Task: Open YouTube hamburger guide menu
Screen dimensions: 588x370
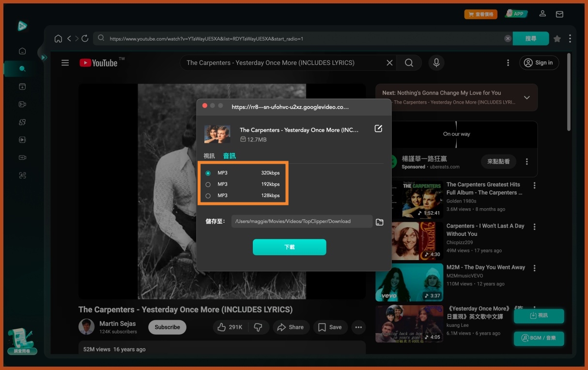Action: point(65,63)
